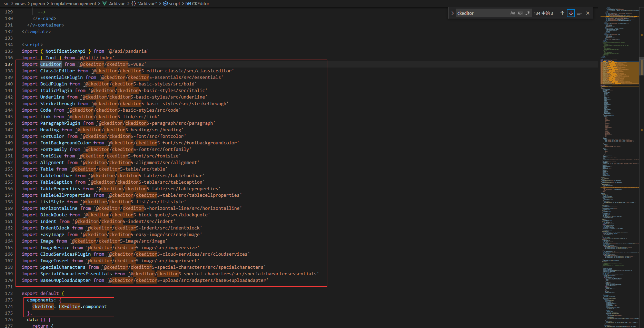The width and height of the screenshot is (644, 328).
Task: Expand the replace field chevron
Action: [452, 13]
